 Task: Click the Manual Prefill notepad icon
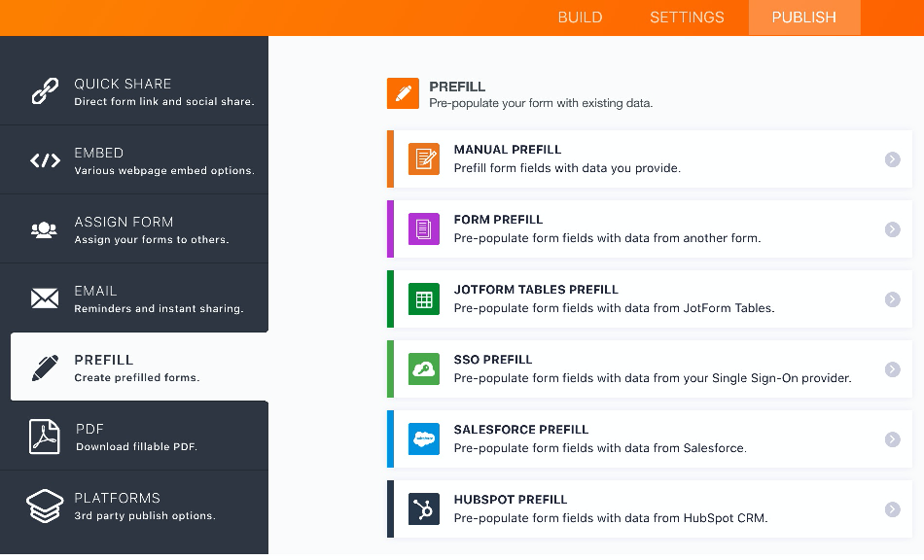tap(424, 159)
